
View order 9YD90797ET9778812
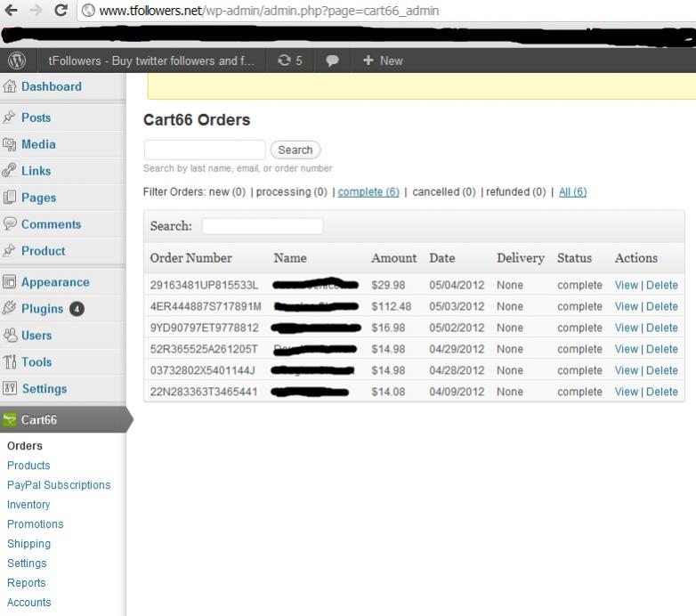coord(627,328)
